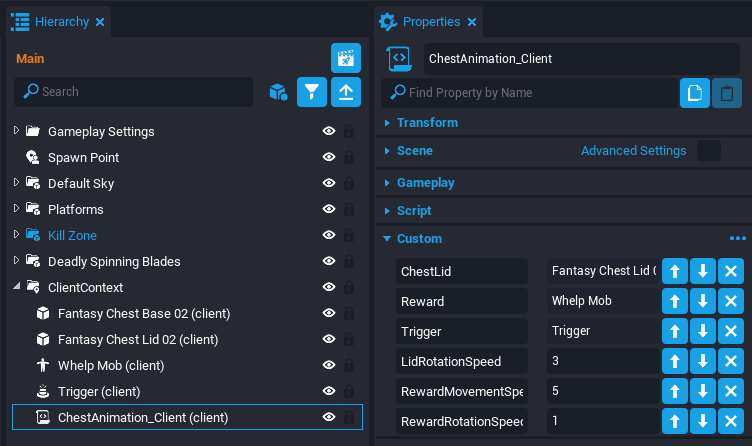Image resolution: width=752 pixels, height=446 pixels.
Task: Click the filter icon in Hierarchy toolbar
Action: pyautogui.click(x=313, y=92)
